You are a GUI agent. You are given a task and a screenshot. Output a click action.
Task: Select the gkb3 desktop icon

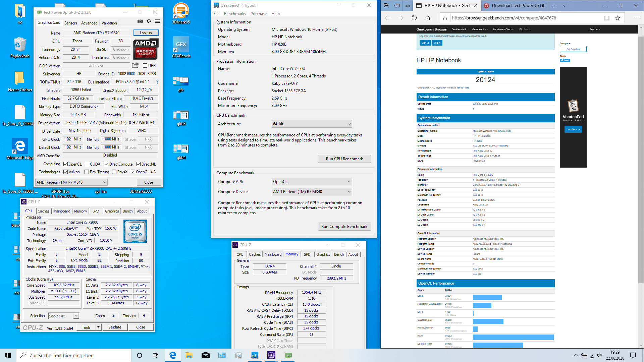[181, 118]
